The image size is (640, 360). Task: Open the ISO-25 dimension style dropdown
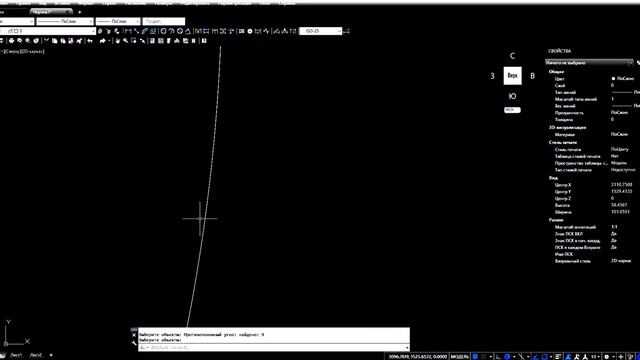[321, 31]
